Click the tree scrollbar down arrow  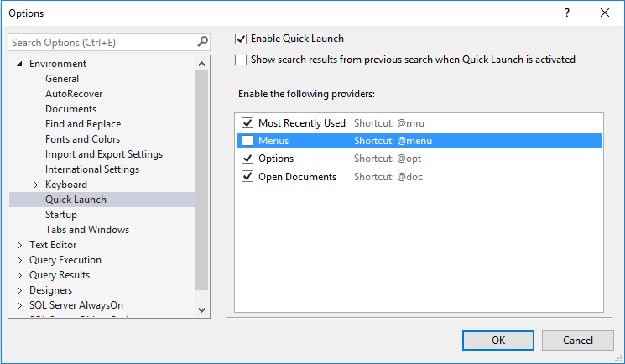click(201, 309)
